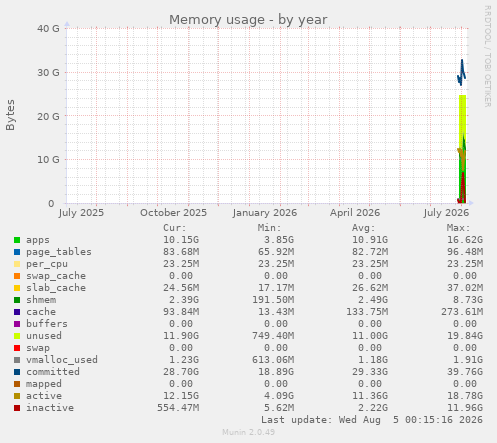Viewport: 497px width, 443px height.
Task: Click the green apps legend swatch
Action: pyautogui.click(x=17, y=240)
